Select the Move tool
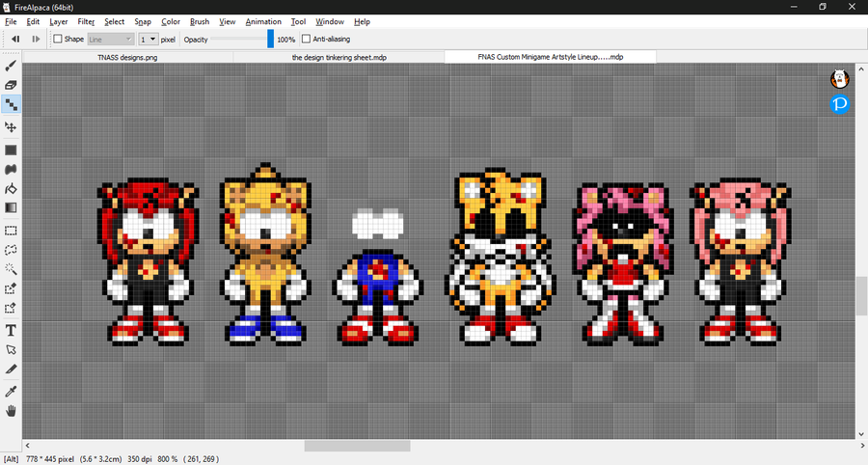This screenshot has height=465, width=868. pos(11,127)
